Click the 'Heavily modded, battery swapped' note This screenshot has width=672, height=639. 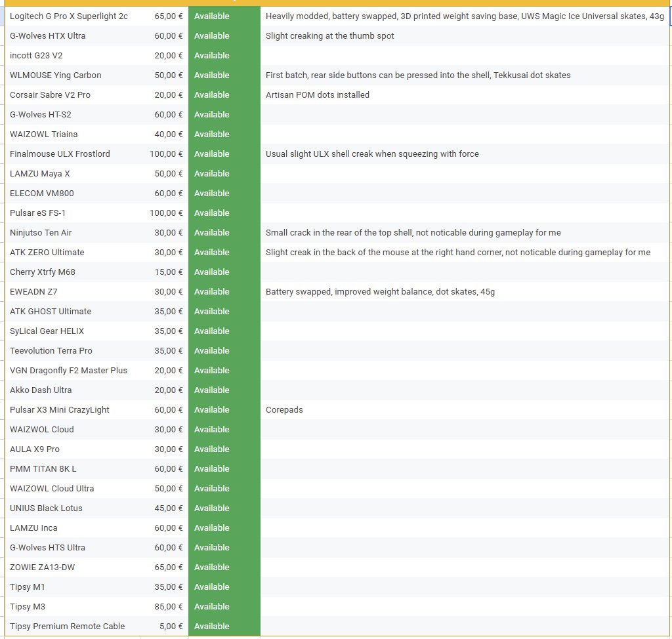click(465, 16)
